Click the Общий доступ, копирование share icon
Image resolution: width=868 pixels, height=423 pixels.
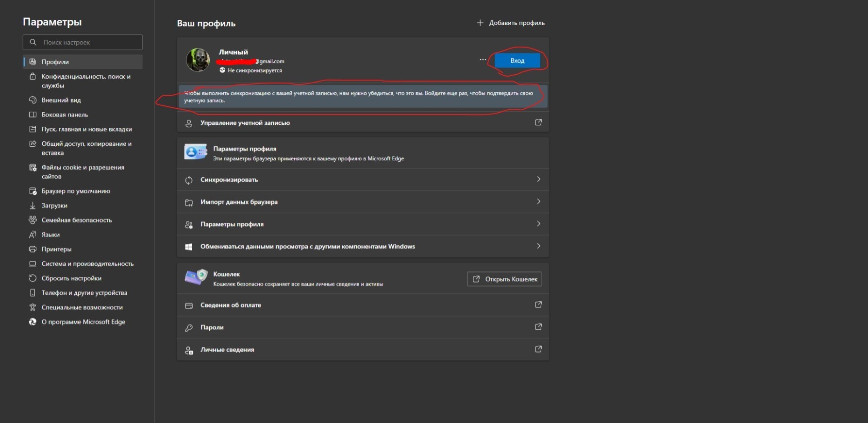pyautogui.click(x=33, y=144)
